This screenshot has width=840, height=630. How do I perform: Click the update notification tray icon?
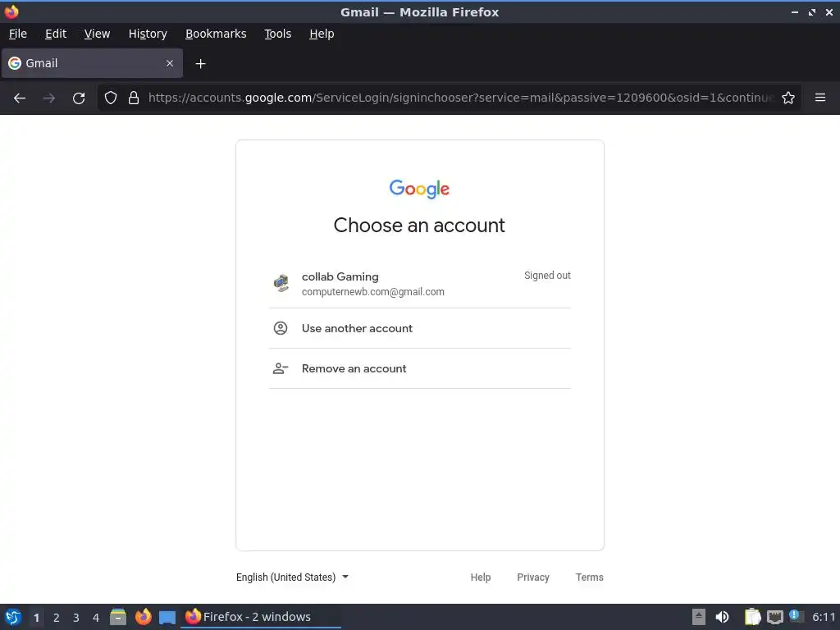click(x=796, y=616)
